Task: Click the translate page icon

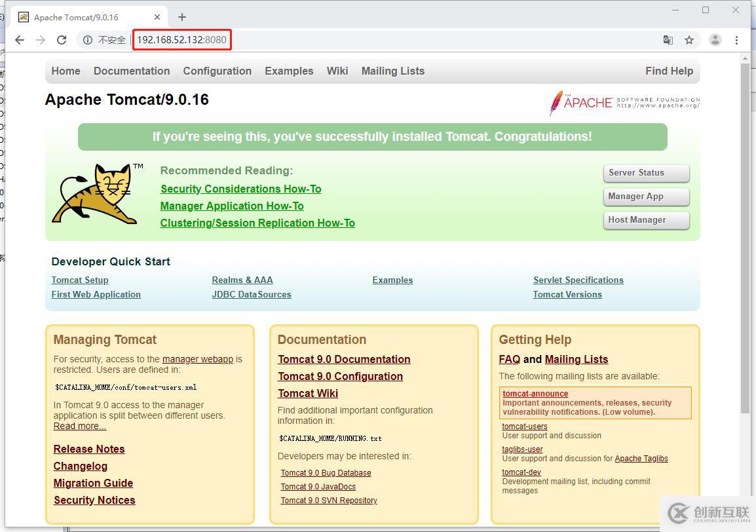Action: coord(668,40)
